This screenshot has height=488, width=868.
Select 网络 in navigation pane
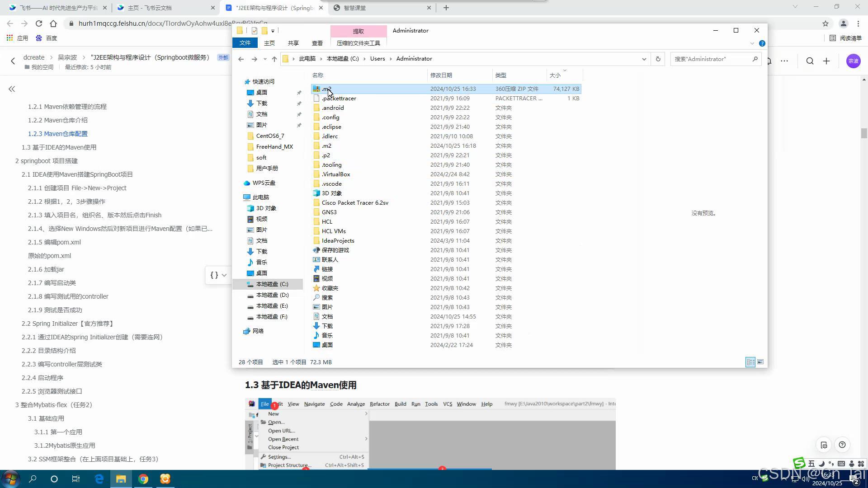(258, 331)
